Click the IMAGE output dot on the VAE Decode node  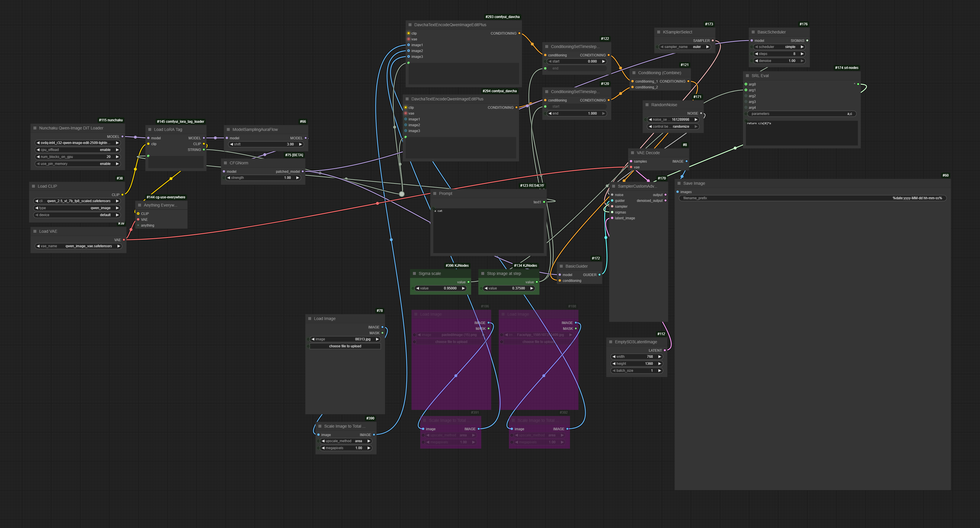[x=686, y=161]
